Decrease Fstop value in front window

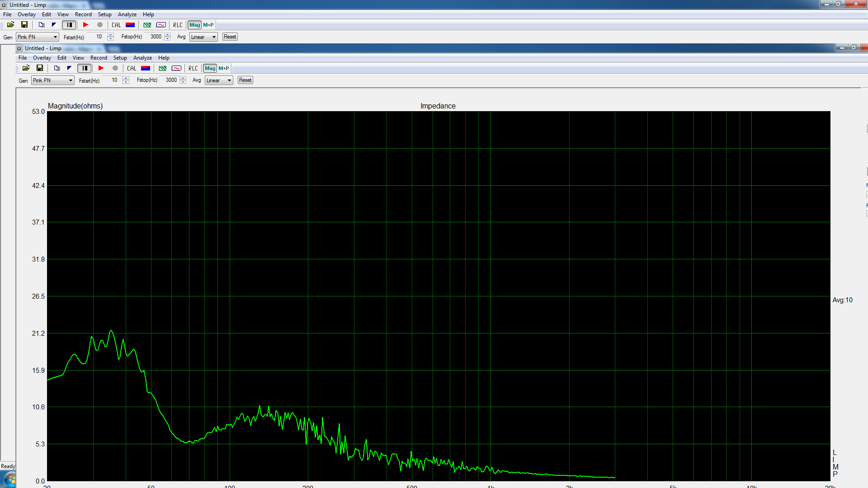click(x=183, y=82)
